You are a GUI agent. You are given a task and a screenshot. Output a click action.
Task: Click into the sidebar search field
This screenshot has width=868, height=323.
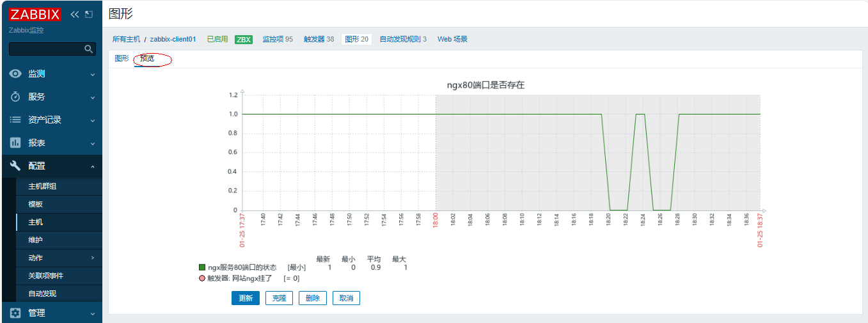46,49
